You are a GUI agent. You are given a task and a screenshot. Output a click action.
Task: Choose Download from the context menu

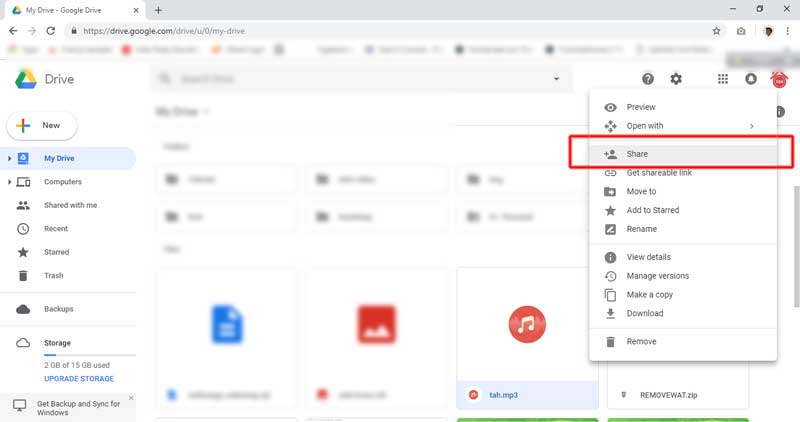pyautogui.click(x=683, y=313)
